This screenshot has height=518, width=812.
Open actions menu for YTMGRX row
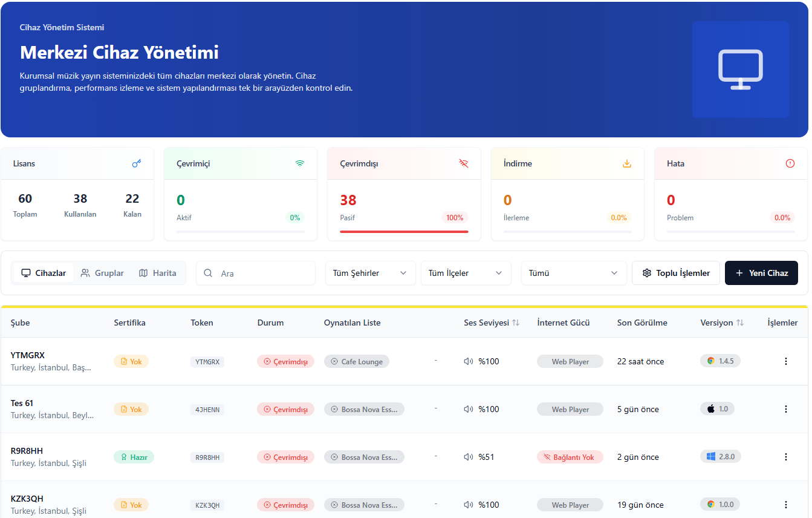coord(785,361)
